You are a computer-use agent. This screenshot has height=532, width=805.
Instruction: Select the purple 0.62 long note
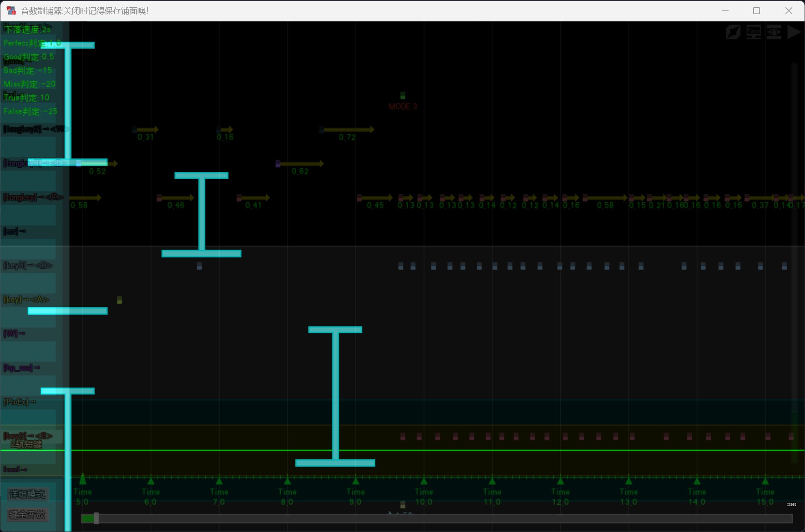pos(300,164)
